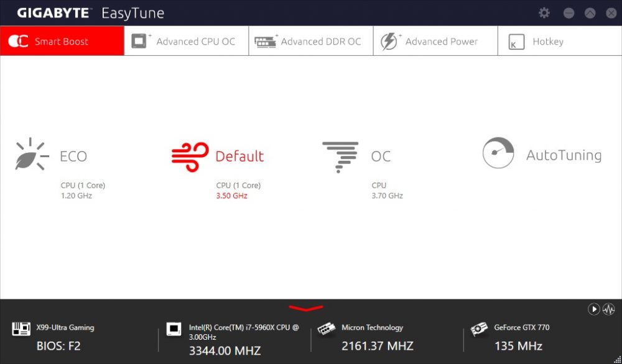Click the ECO 1.20 GHz value
This screenshot has width=622, height=364.
[x=76, y=196]
